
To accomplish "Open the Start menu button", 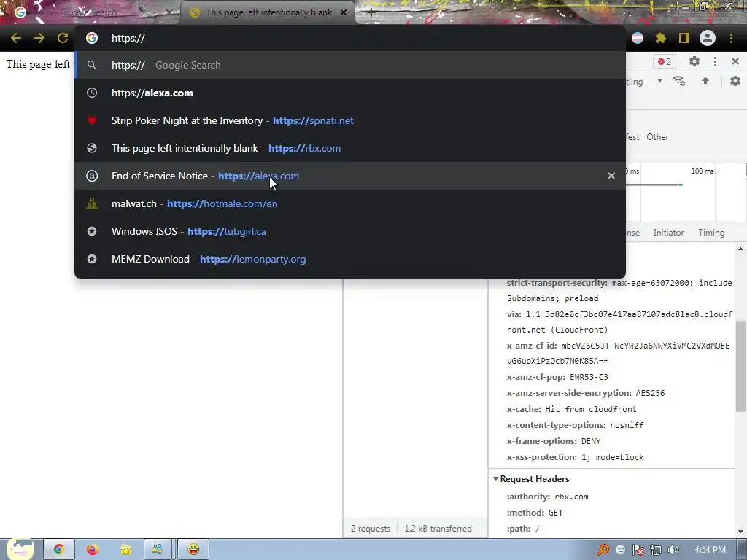I will (x=19, y=549).
